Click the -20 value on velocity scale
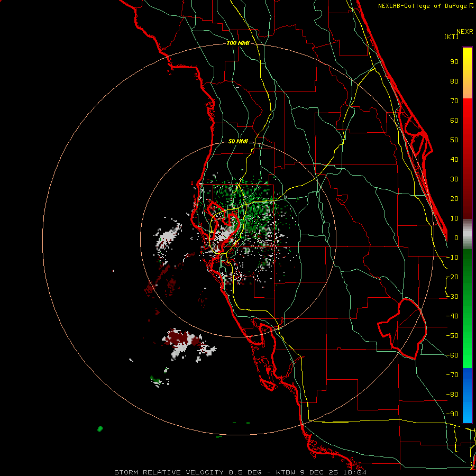The width and height of the screenshot is (476, 476). [452, 277]
